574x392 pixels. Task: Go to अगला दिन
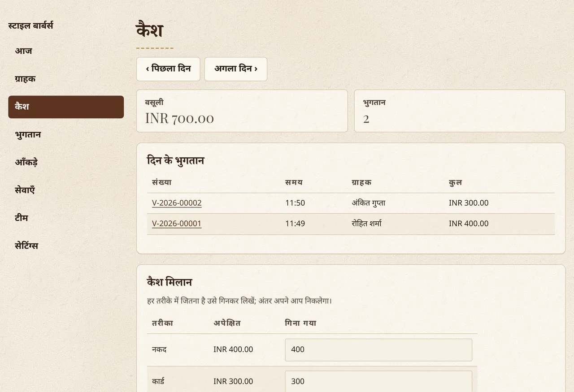(236, 69)
